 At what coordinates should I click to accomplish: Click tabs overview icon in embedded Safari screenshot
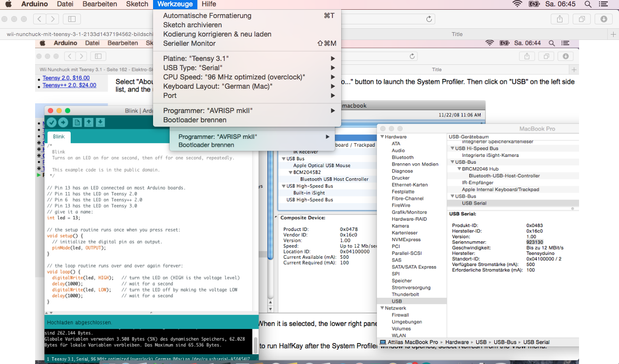tap(546, 57)
